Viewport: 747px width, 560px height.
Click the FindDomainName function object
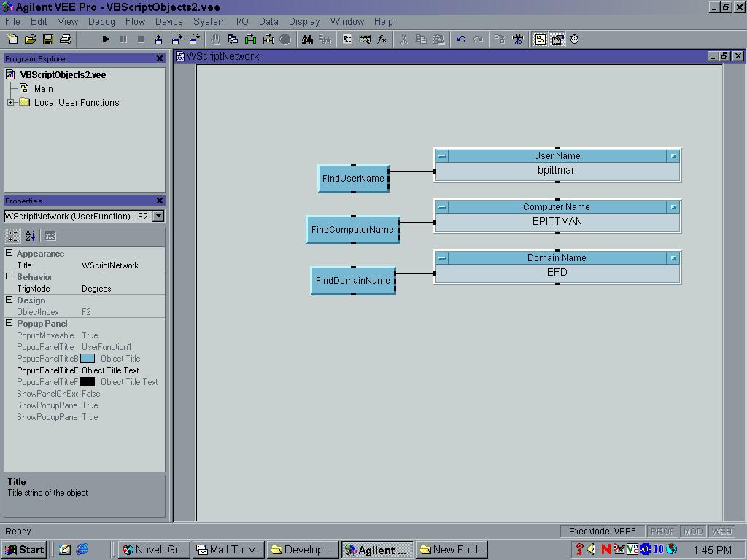coord(353,281)
